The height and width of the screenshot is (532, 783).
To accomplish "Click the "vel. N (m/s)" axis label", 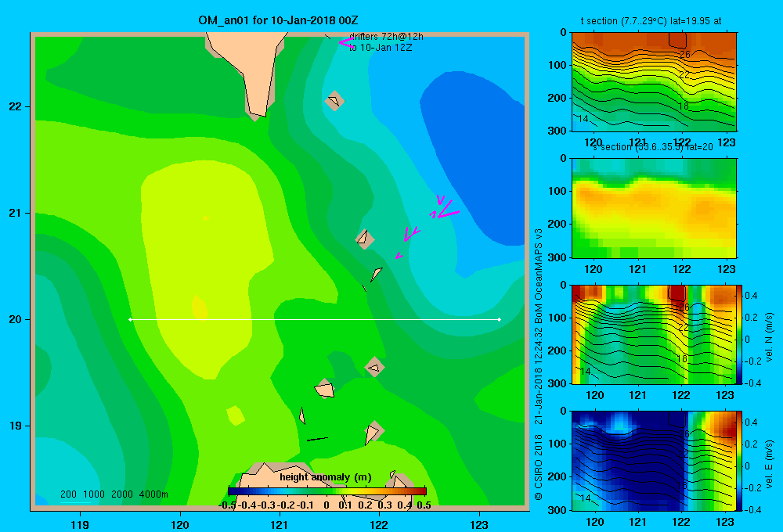I will pyautogui.click(x=769, y=337).
